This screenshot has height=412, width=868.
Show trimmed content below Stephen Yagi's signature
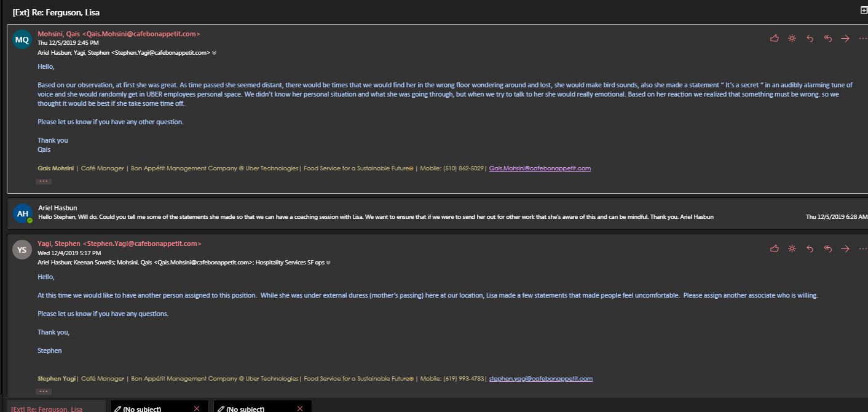click(x=43, y=391)
